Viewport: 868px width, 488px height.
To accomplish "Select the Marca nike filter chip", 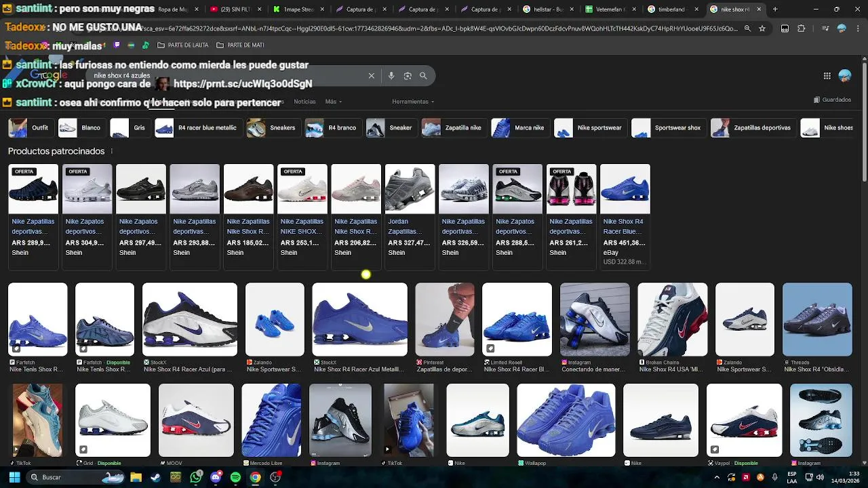I will click(x=520, y=127).
